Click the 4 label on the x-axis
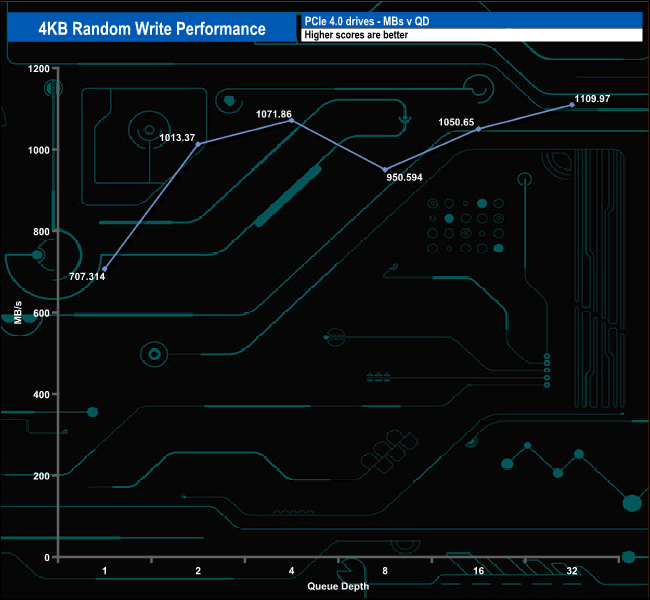This screenshot has width=650, height=600. click(291, 571)
